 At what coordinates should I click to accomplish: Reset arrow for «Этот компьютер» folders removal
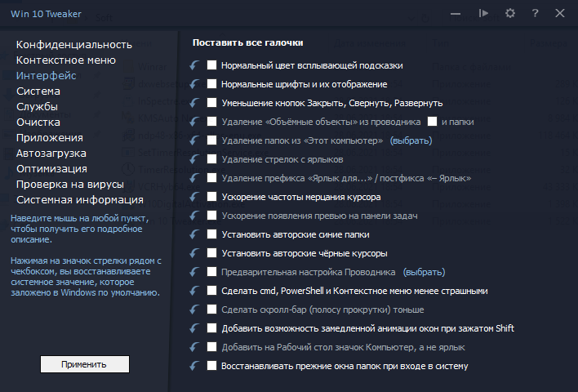click(194, 140)
